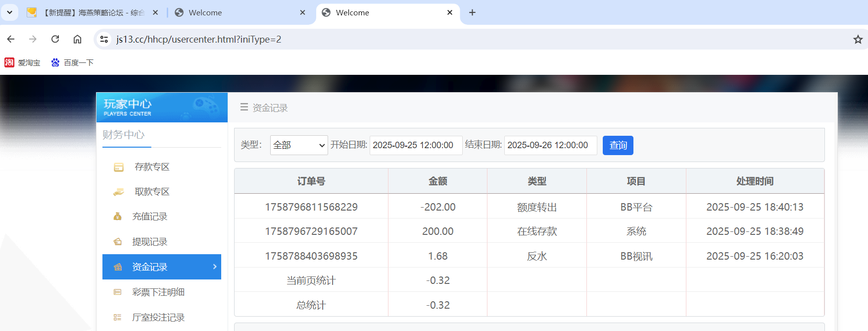Open the 爱淘宝 bookmark link

point(23,62)
